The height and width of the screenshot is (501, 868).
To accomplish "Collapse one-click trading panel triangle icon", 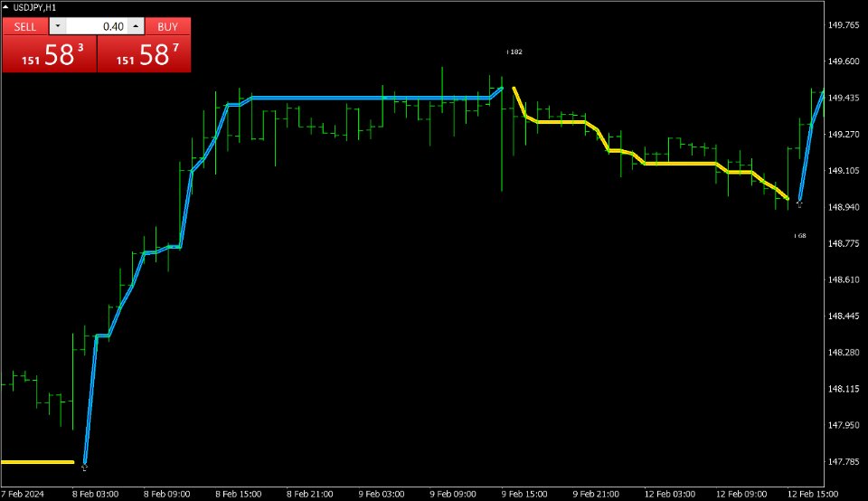I will [5, 7].
